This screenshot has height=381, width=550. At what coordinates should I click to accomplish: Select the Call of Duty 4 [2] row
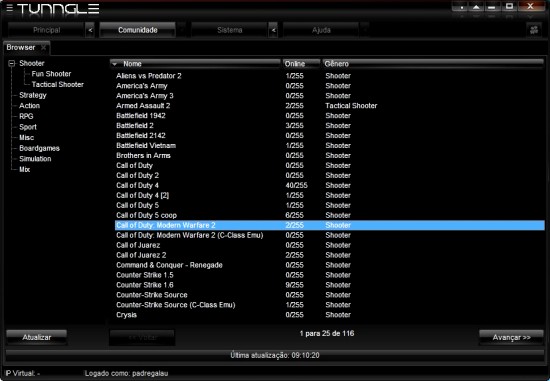329,195
